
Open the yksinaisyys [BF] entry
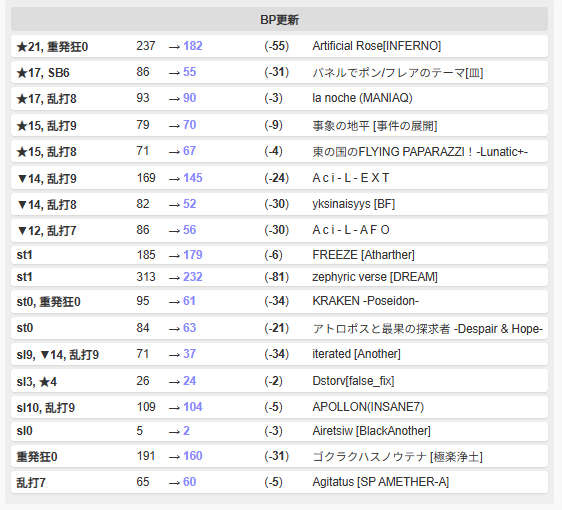point(353,204)
